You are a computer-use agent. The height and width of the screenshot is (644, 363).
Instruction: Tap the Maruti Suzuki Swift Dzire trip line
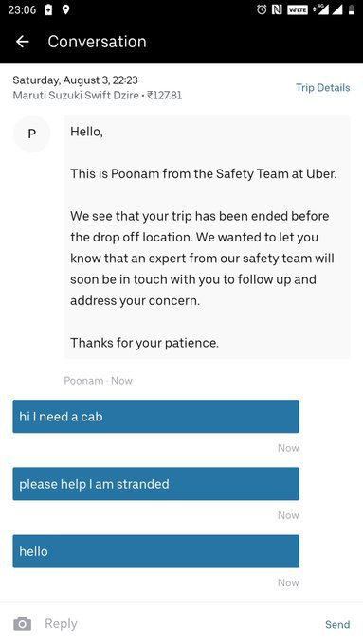point(98,96)
